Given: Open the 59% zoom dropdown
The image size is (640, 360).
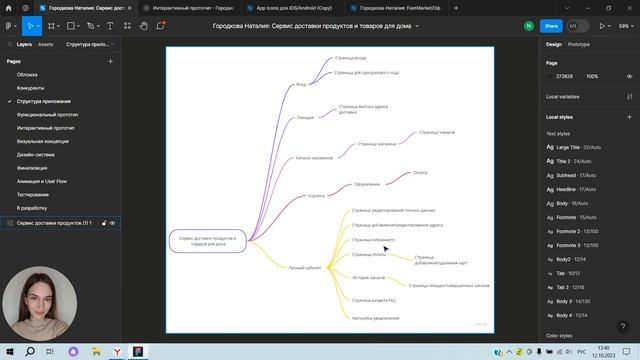Looking at the screenshot, I should click(x=626, y=26).
